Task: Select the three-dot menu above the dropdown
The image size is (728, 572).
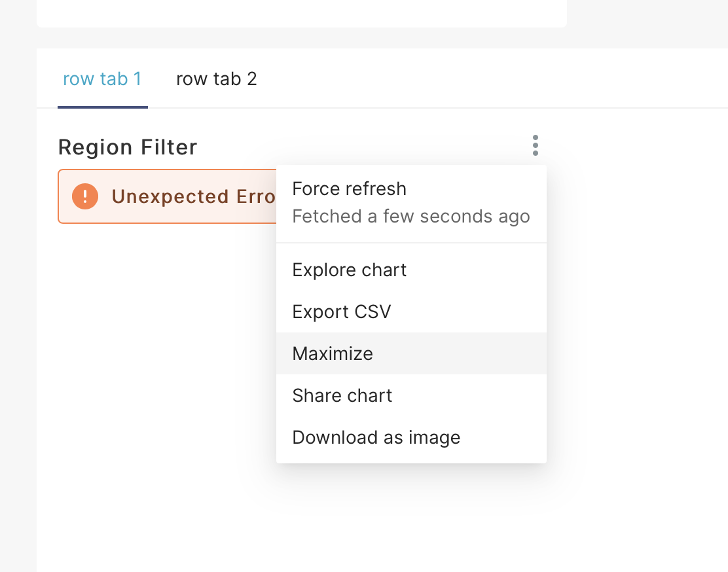Action: click(535, 145)
